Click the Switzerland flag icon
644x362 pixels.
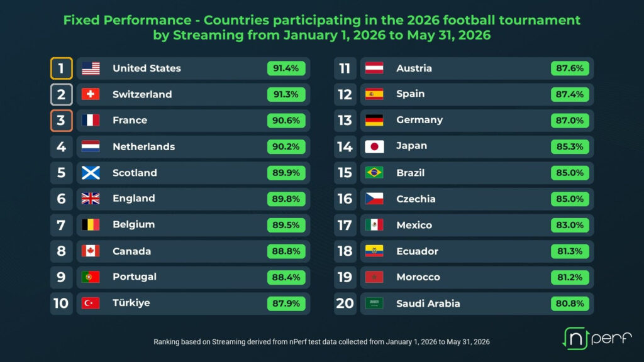91,94
